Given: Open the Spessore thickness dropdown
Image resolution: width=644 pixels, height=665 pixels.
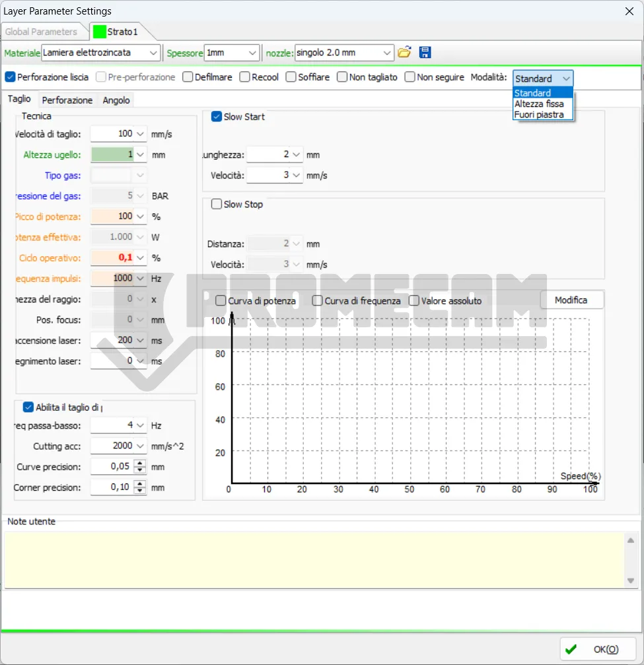Looking at the screenshot, I should [252, 52].
